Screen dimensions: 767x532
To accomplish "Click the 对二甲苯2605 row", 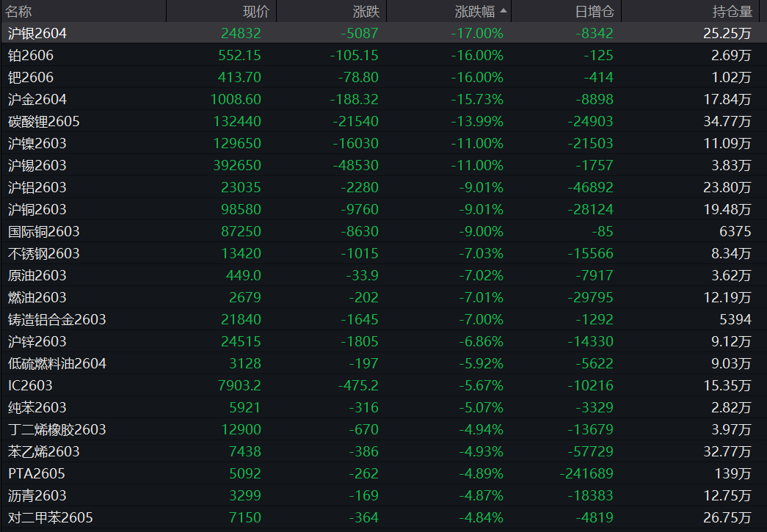I will (x=50, y=517).
